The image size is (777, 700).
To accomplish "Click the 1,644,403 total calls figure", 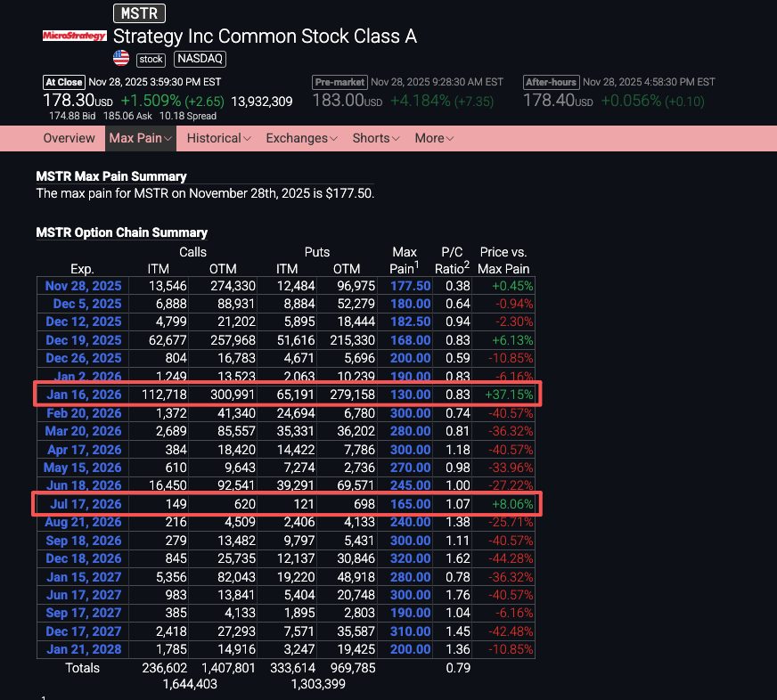I will click(190, 684).
